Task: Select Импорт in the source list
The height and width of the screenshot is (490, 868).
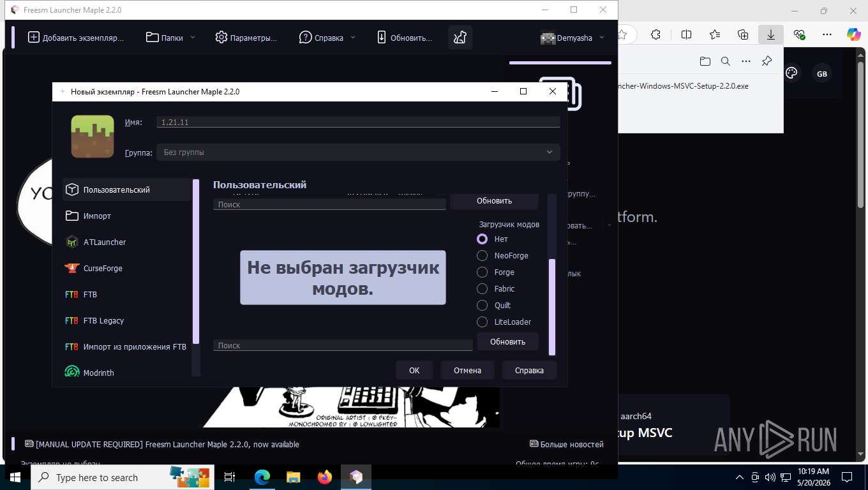Action: click(127, 216)
